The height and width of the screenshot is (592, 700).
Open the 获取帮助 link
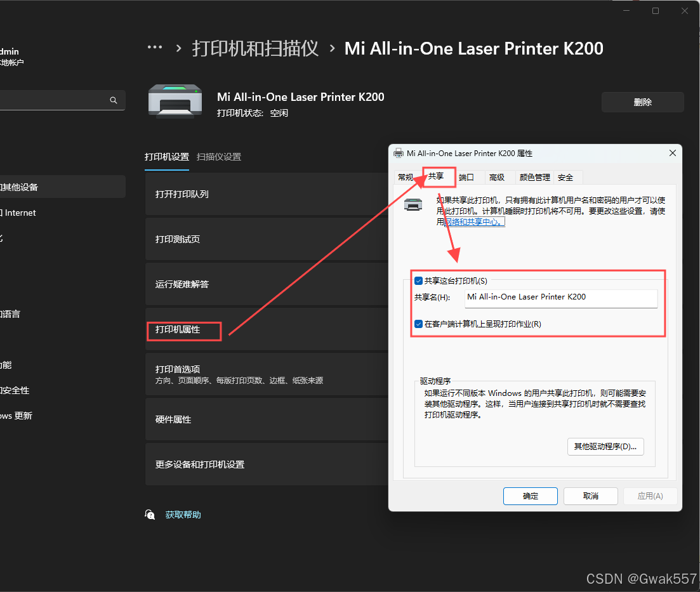click(183, 515)
